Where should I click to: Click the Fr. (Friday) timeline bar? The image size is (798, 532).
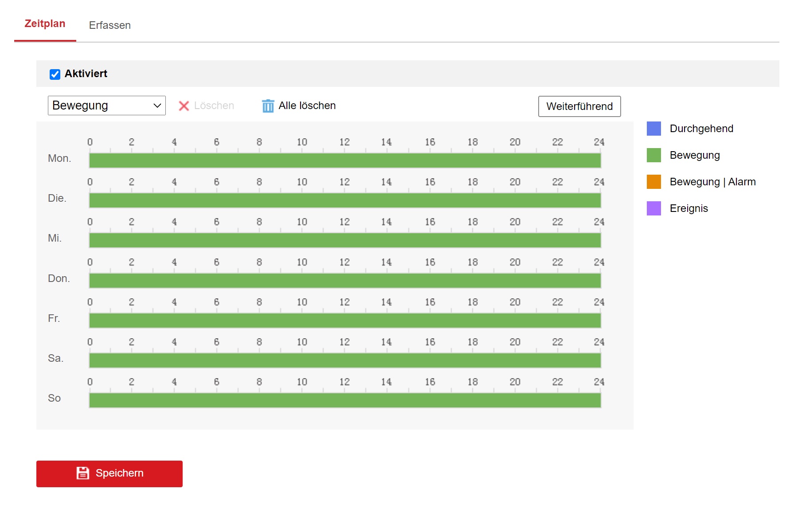tap(345, 321)
